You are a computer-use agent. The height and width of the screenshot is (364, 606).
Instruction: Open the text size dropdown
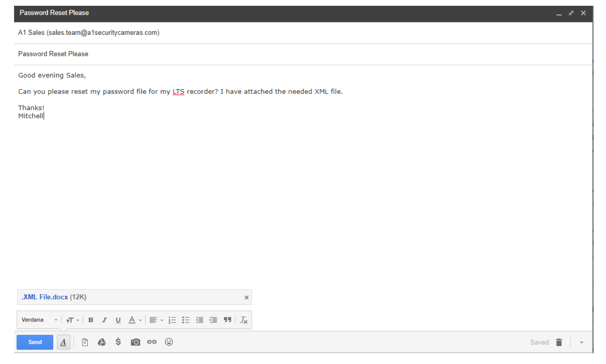(72, 320)
